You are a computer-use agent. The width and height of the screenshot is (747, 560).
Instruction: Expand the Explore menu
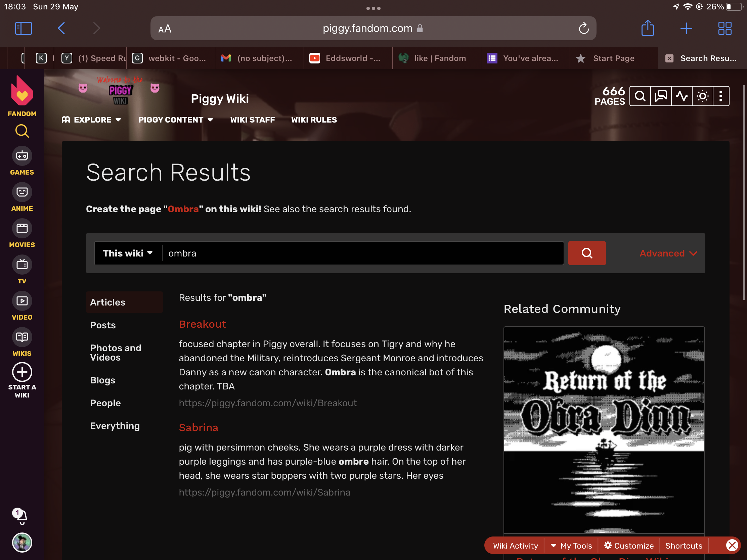coord(91,120)
